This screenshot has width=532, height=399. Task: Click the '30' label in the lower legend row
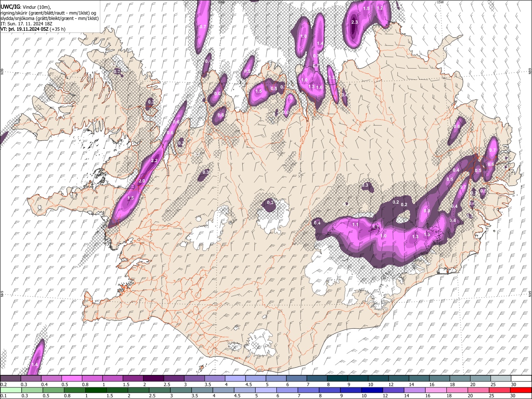512,396
